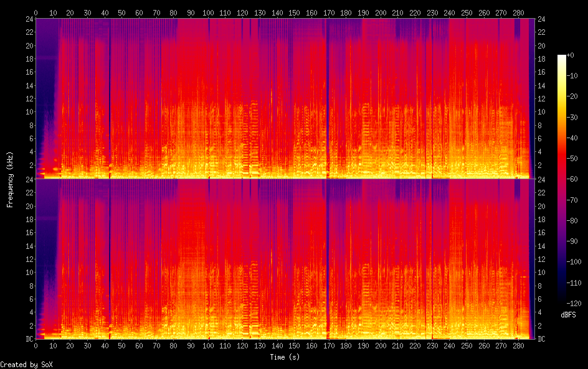Select the "-10" dBFS scale label
The image size is (588, 369).
coord(572,76)
